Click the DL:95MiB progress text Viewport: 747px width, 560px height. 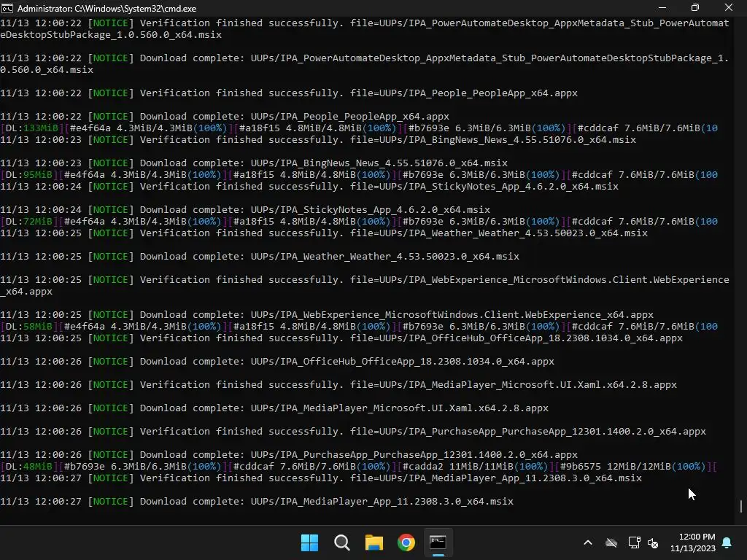(29, 175)
